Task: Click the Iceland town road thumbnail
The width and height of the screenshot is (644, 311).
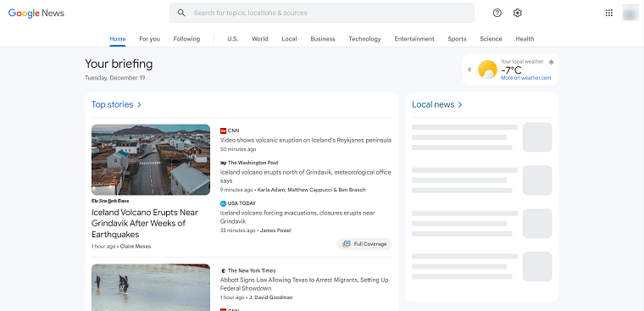Action: pyautogui.click(x=151, y=159)
